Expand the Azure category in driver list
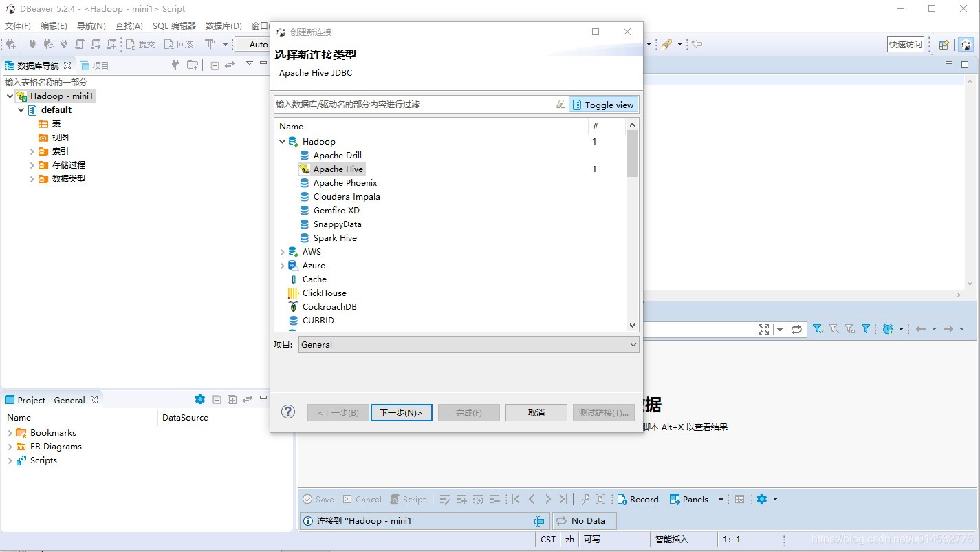Image resolution: width=980 pixels, height=552 pixels. 282,265
